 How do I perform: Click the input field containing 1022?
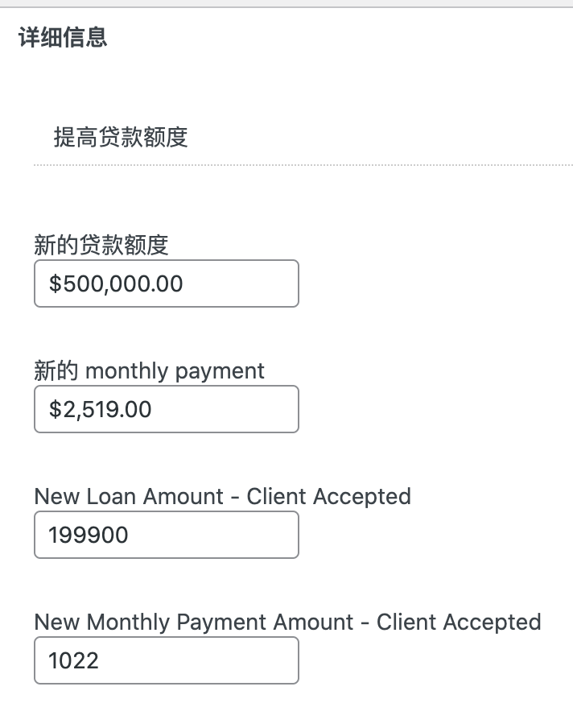pyautogui.click(x=166, y=660)
